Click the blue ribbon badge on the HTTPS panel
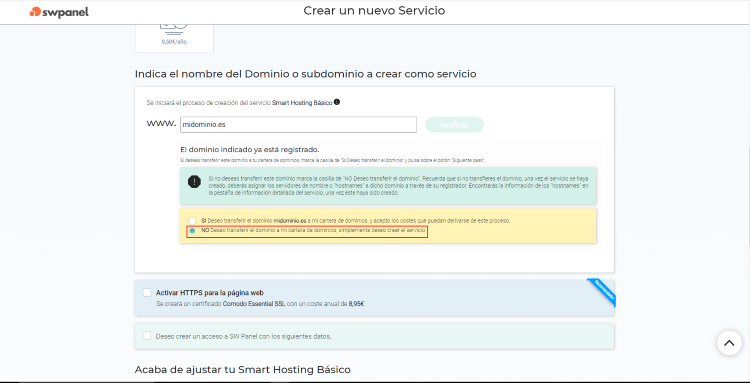This screenshot has height=383, width=750. 602,291
